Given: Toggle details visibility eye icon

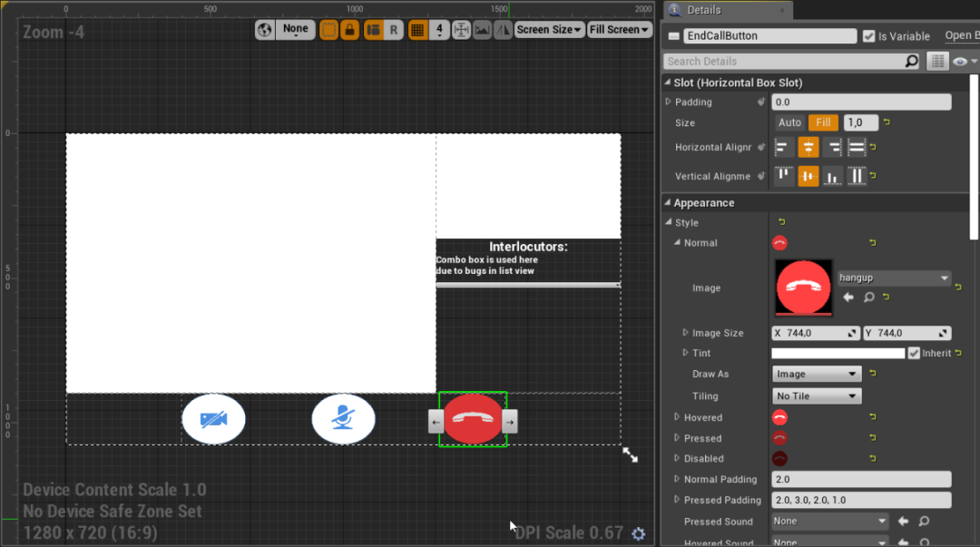Looking at the screenshot, I should point(961,62).
